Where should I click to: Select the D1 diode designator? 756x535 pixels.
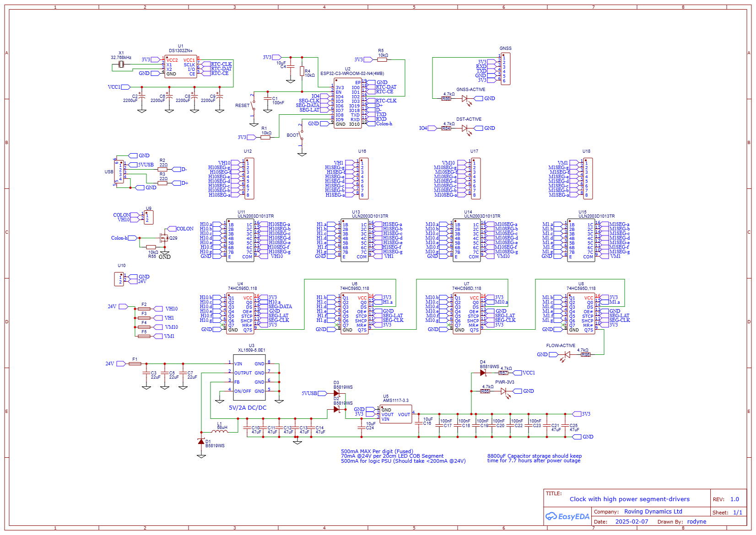tap(208, 442)
